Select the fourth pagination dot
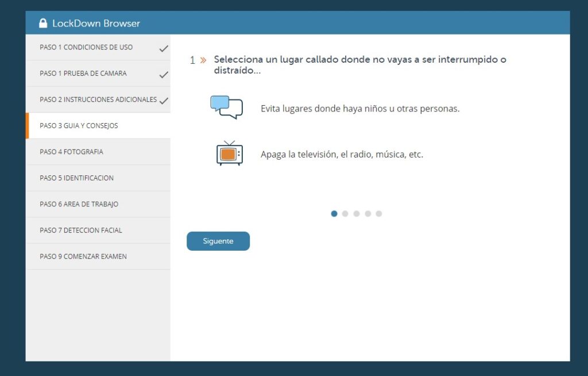The height and width of the screenshot is (376, 588). 367,214
